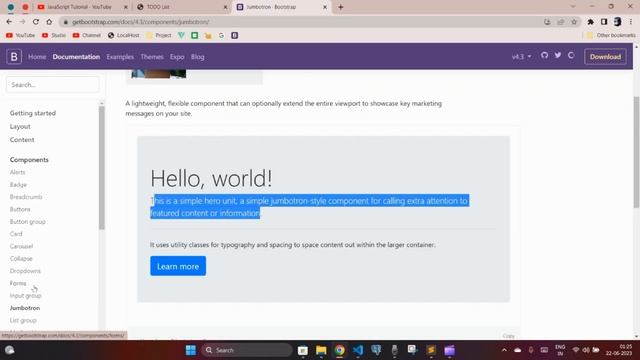Open the Badge docs link
The width and height of the screenshot is (640, 360).
pos(18,184)
